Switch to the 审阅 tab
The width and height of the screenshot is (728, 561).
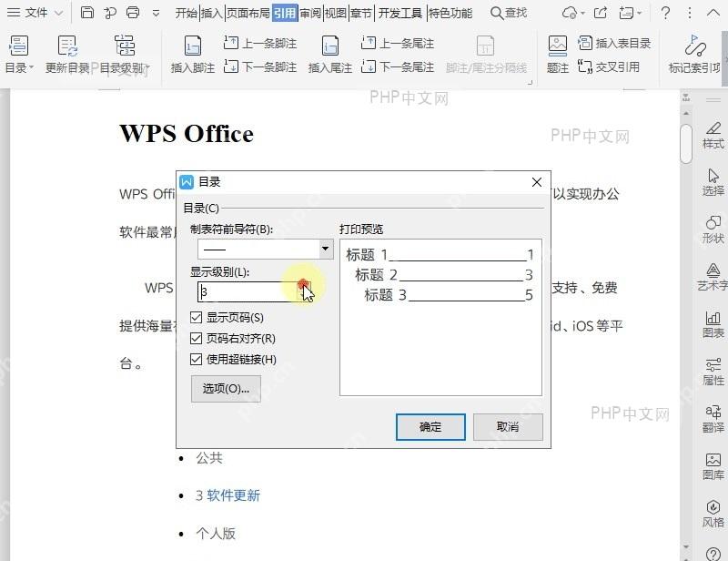point(310,13)
